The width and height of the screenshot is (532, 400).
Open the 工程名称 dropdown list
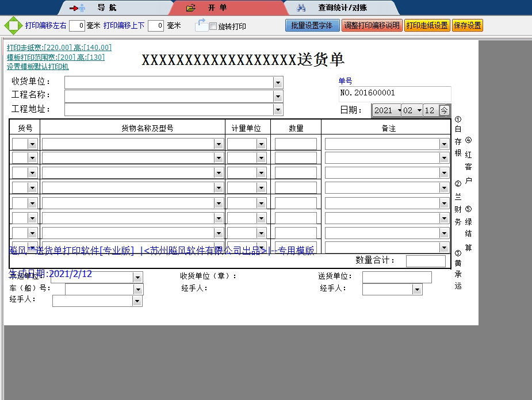click(x=278, y=96)
